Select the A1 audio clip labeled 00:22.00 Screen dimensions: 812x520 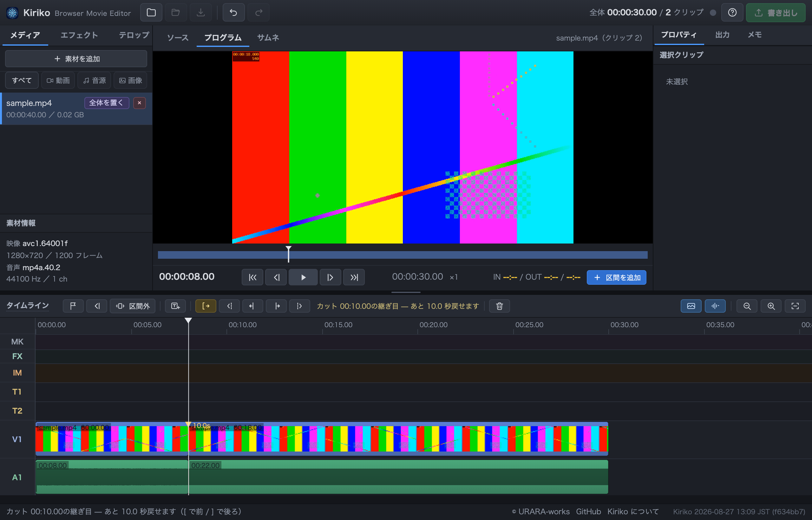click(x=399, y=477)
